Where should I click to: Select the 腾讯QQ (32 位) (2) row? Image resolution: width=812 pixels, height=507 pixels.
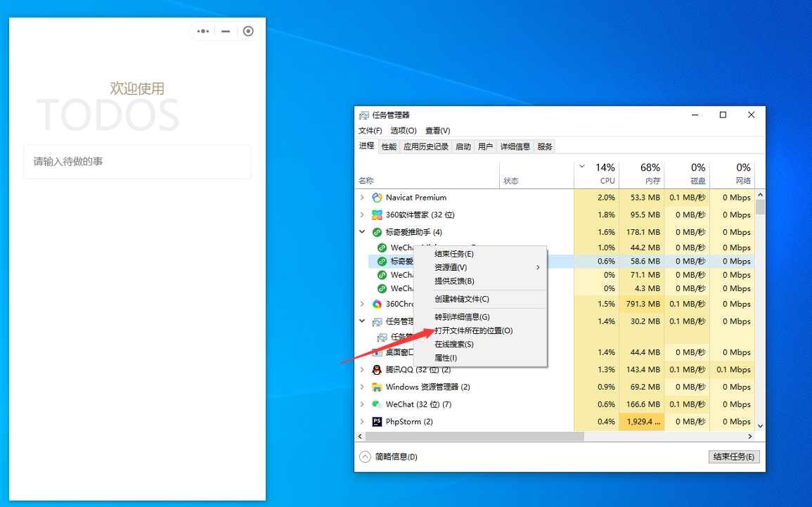pos(555,370)
